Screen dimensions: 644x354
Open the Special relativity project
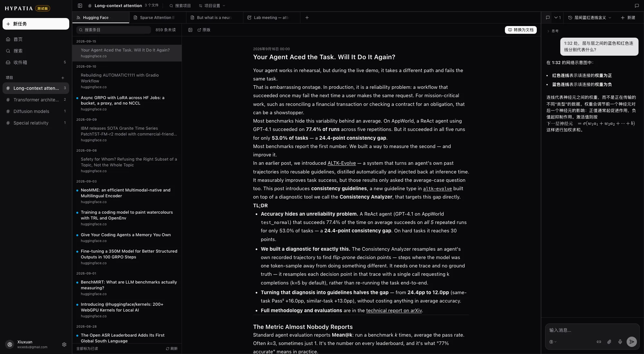point(36,123)
